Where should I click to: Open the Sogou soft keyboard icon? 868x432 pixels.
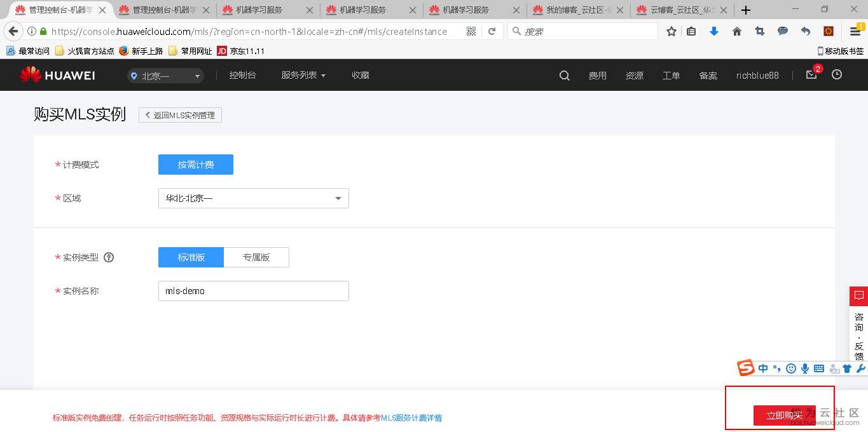(818, 368)
